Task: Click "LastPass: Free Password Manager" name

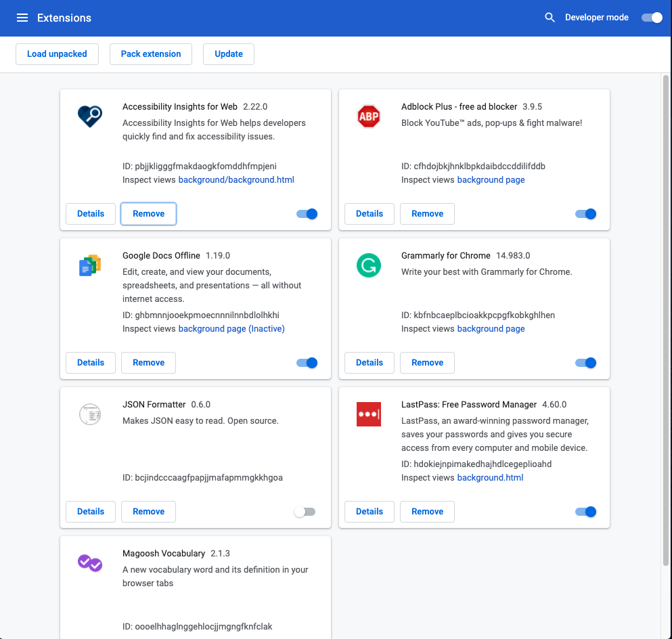Action: pyautogui.click(x=469, y=405)
